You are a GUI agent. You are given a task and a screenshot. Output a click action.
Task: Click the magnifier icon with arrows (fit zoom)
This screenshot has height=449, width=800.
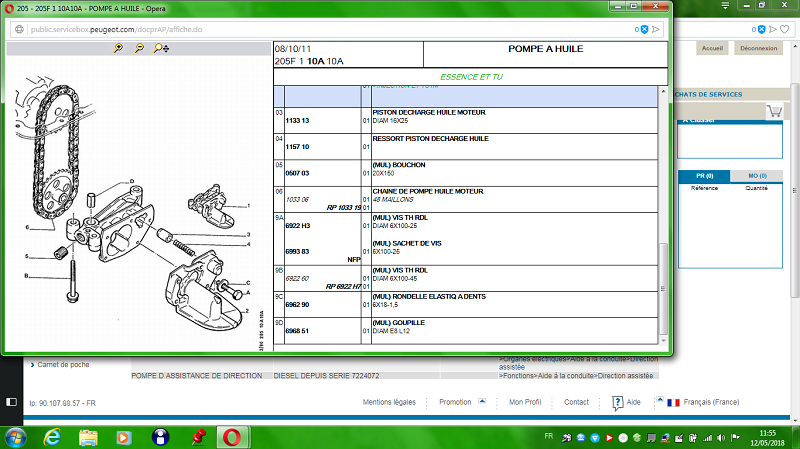(161, 48)
